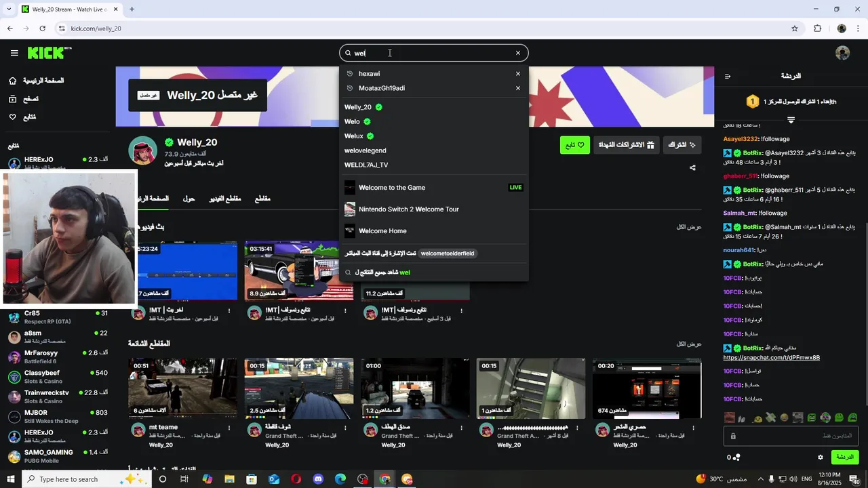
Task: Click the KICK logo
Action: 50,53
